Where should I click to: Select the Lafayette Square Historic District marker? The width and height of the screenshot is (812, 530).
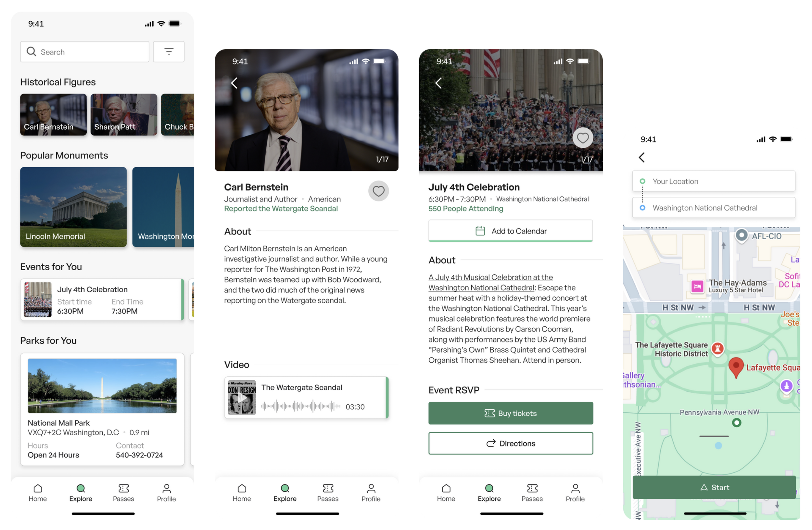click(718, 349)
